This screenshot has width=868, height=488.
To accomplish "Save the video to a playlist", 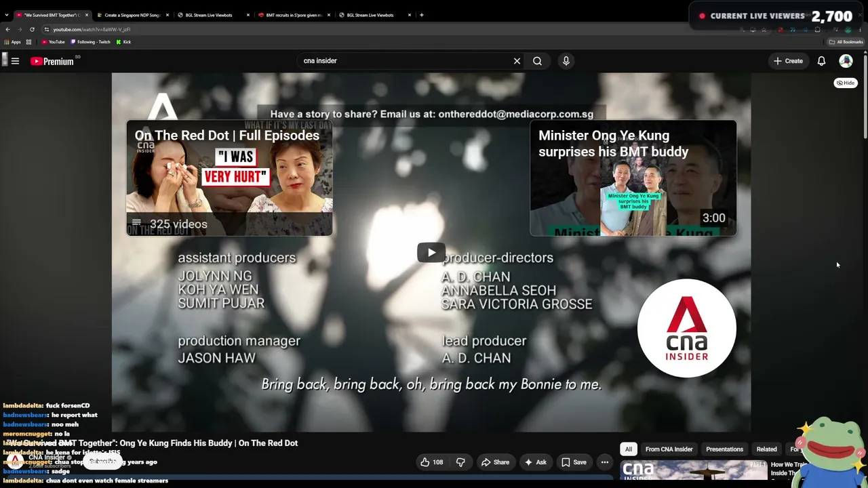I will [x=573, y=462].
